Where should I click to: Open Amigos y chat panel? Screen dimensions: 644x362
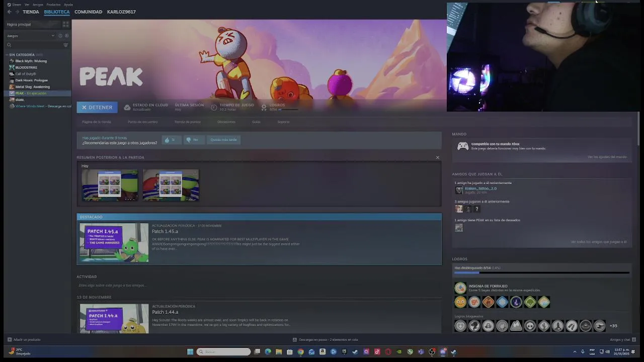click(623, 339)
